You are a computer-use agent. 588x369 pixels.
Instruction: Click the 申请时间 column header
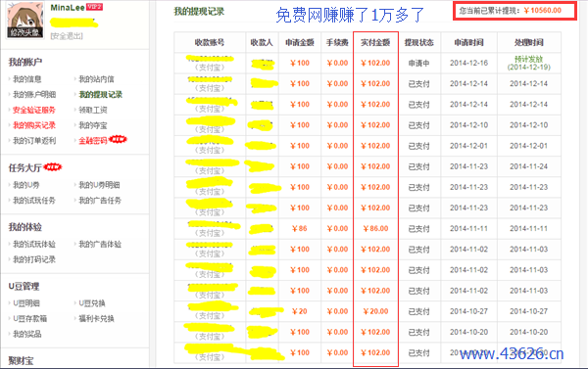(468, 42)
